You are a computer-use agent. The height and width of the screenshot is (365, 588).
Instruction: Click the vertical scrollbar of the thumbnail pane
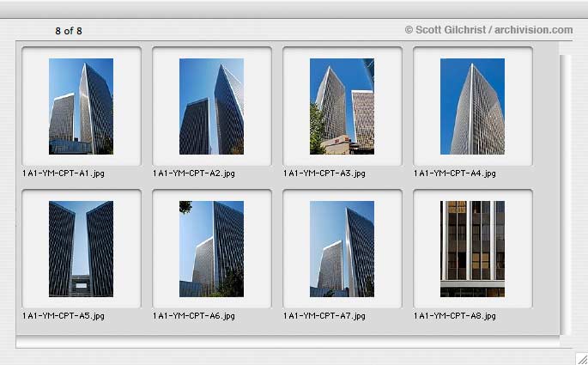pos(566,194)
